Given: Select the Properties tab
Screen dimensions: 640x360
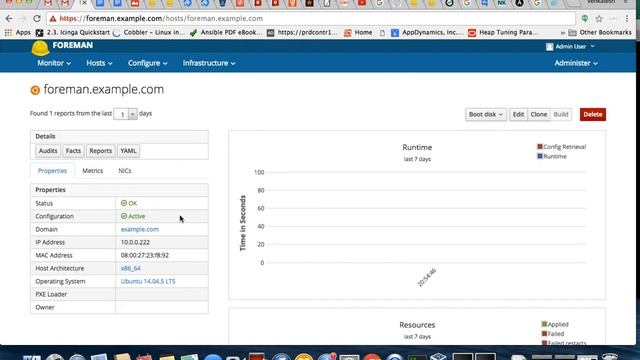Looking at the screenshot, I should [x=52, y=171].
